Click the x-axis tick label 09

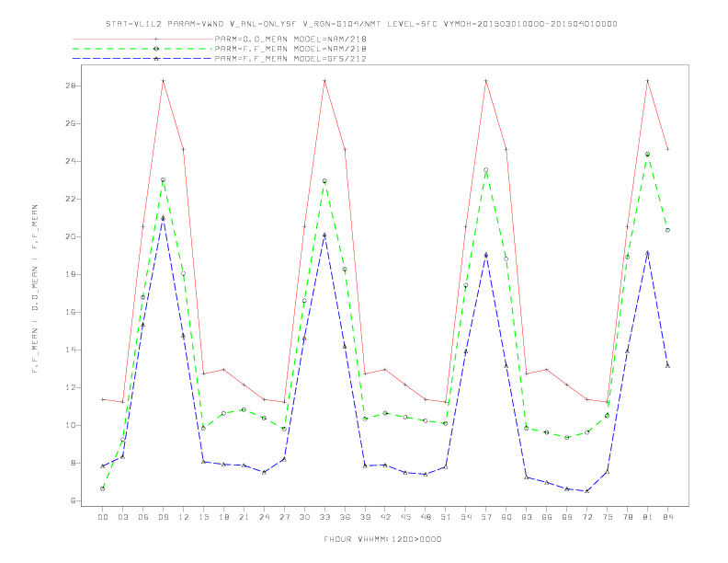coord(163,517)
